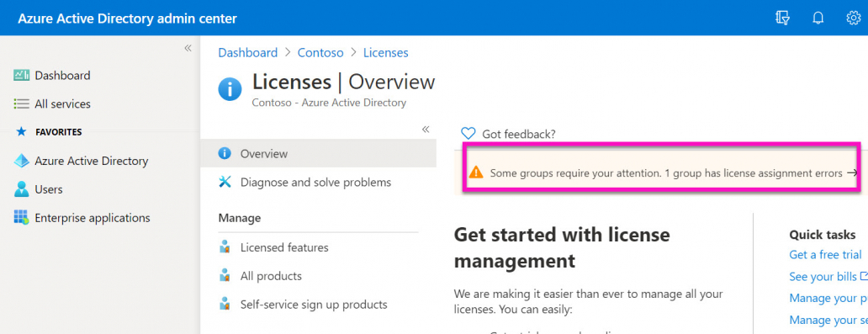Open the license assignment errors warning banner
The width and height of the screenshot is (868, 334).
[661, 172]
